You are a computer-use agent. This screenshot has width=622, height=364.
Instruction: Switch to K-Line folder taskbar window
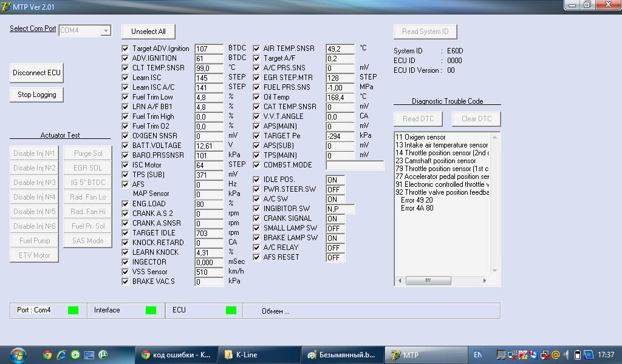tap(260, 355)
